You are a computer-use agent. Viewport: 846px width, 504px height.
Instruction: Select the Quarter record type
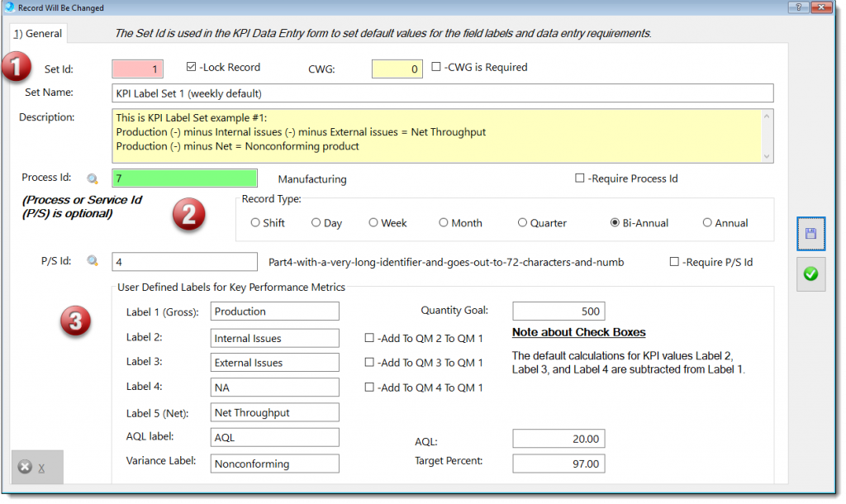522,222
